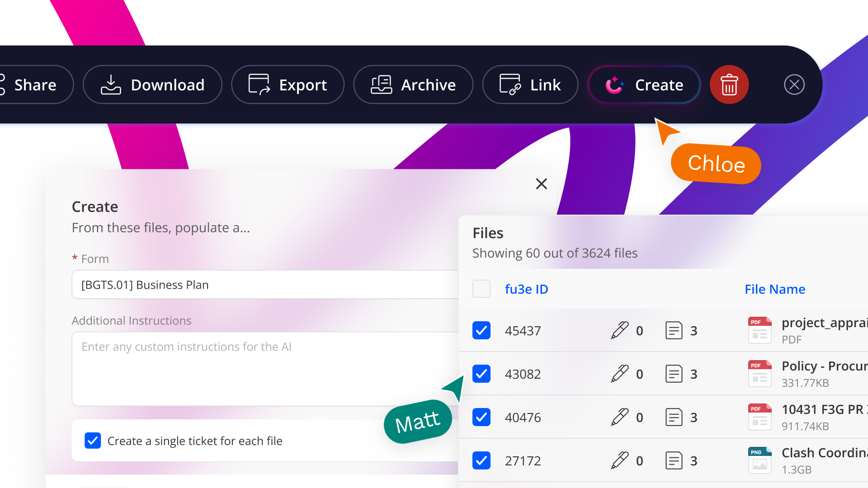Viewport: 868px width, 488px height.
Task: Uncheck the checkbox for file 45437
Action: [x=481, y=331]
